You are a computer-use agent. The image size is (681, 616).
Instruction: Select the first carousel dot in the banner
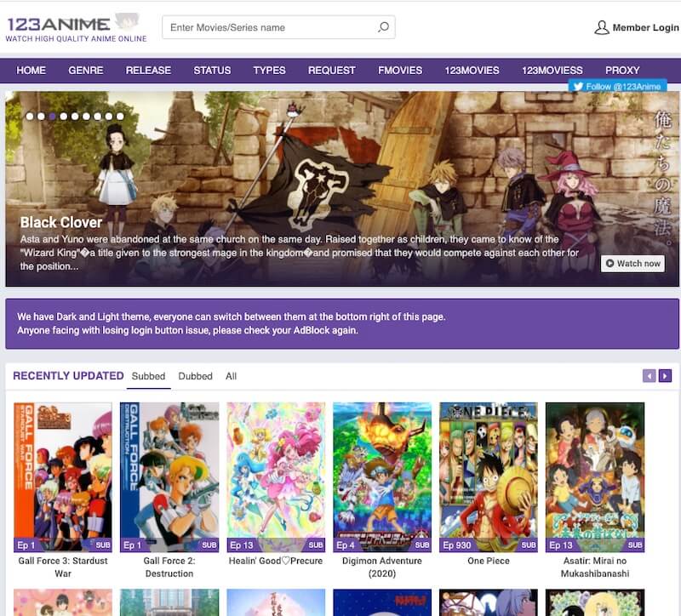point(30,117)
